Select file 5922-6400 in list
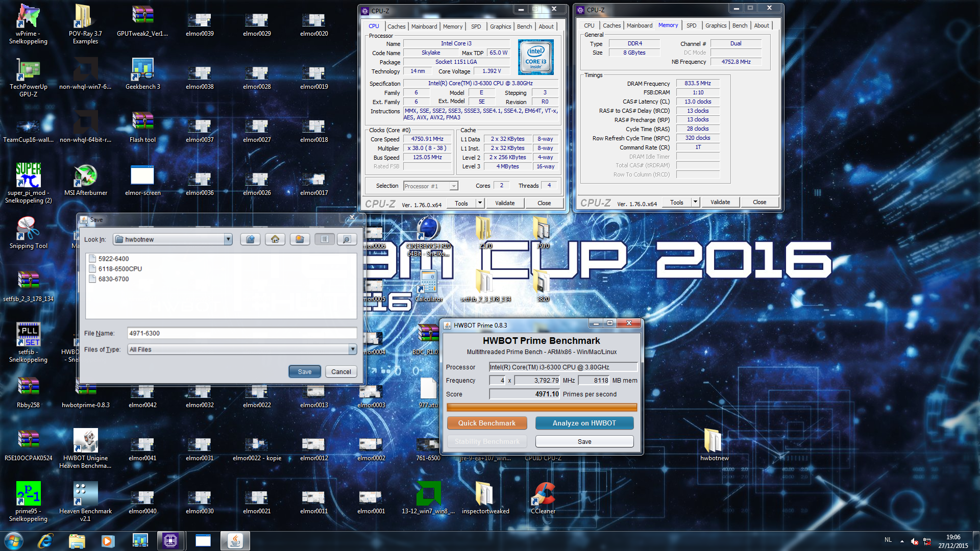The width and height of the screenshot is (980, 551). click(109, 259)
